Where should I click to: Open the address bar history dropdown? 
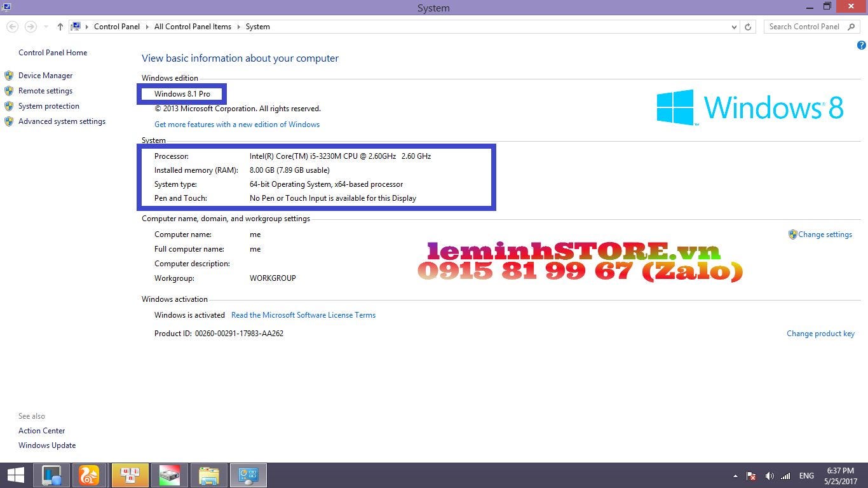[734, 27]
